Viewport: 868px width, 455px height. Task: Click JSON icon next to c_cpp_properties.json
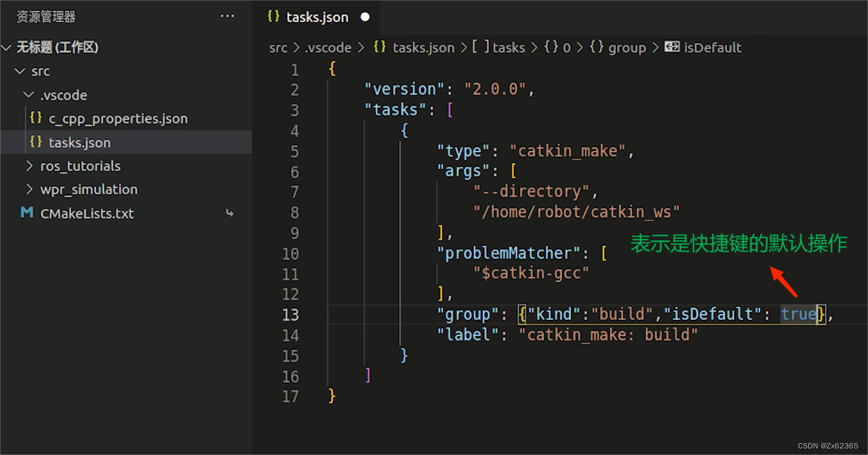(x=36, y=118)
